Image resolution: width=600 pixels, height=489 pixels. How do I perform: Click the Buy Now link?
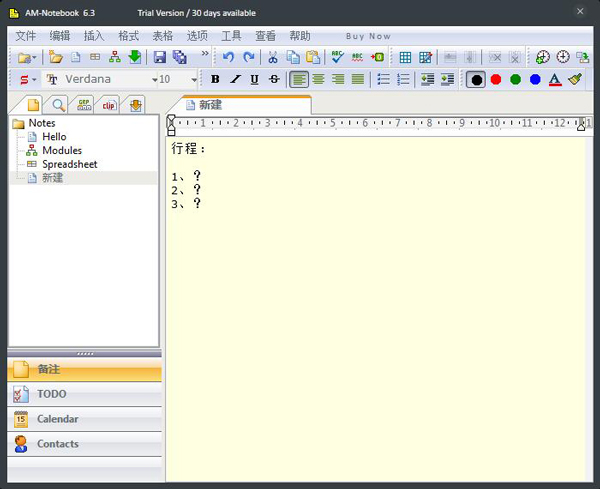point(368,36)
